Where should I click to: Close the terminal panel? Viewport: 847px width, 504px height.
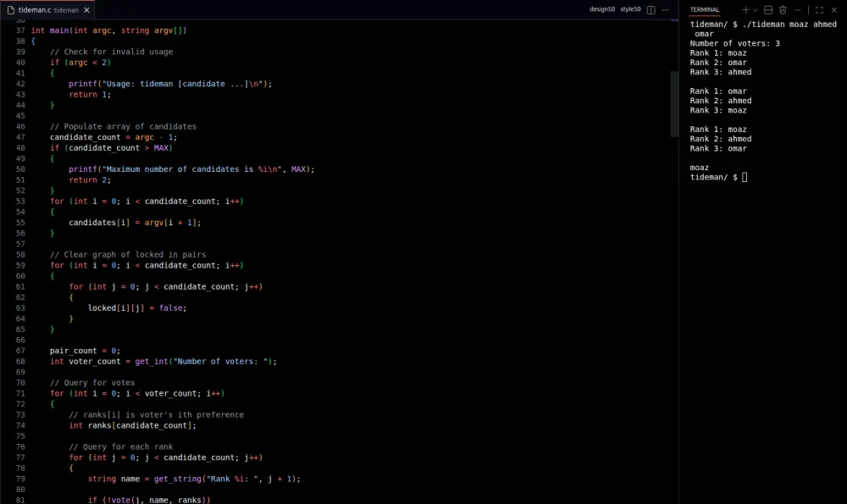[x=834, y=9]
